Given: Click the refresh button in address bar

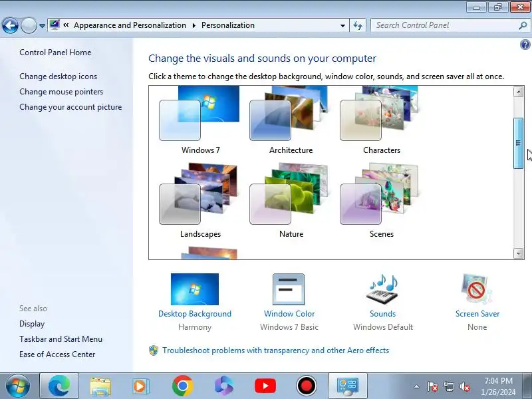Looking at the screenshot, I should (358, 25).
